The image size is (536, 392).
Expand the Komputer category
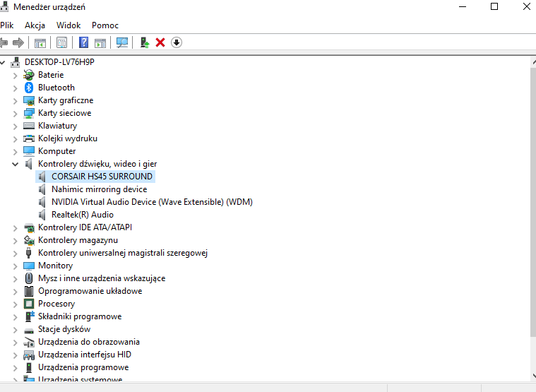(x=15, y=151)
